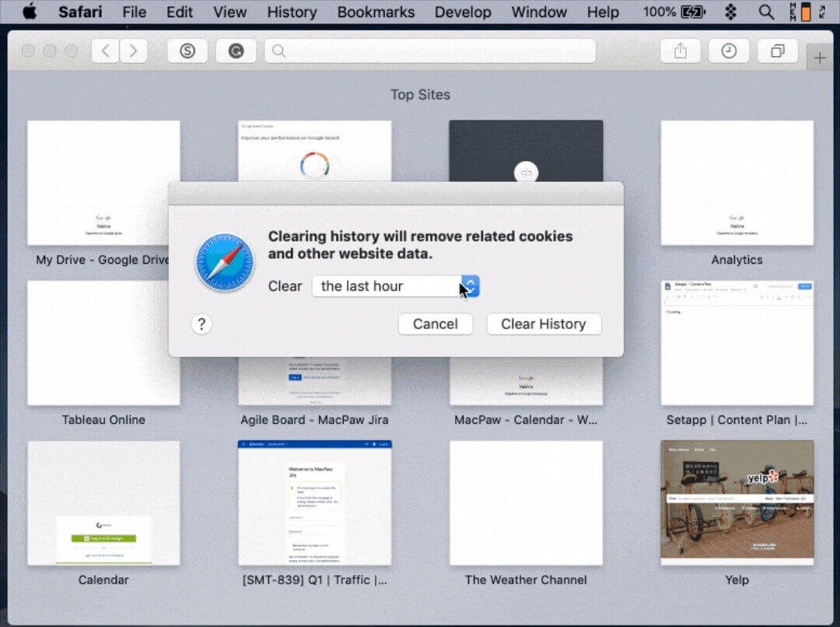Go forward with the right arrow button
The height and width of the screenshot is (627, 840).
click(x=133, y=51)
